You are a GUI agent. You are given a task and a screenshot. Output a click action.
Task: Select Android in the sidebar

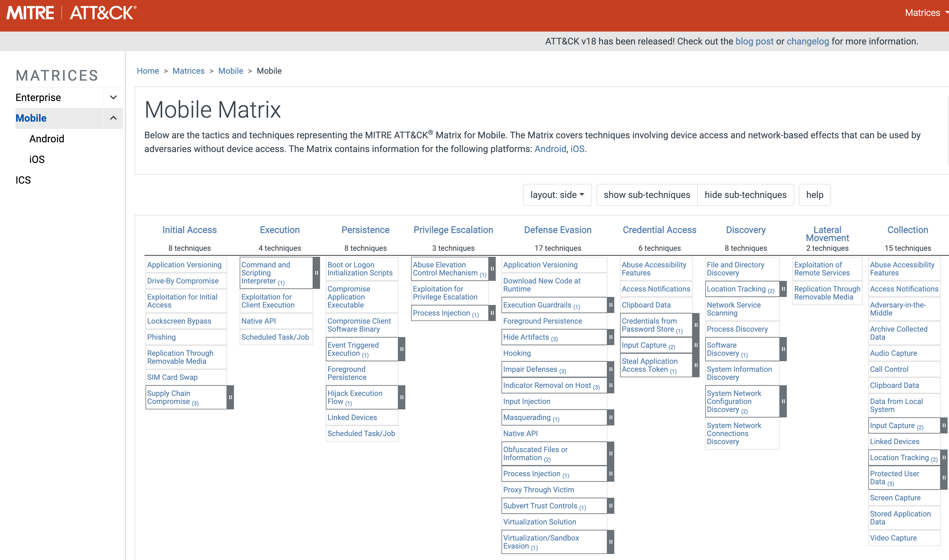pos(47,139)
